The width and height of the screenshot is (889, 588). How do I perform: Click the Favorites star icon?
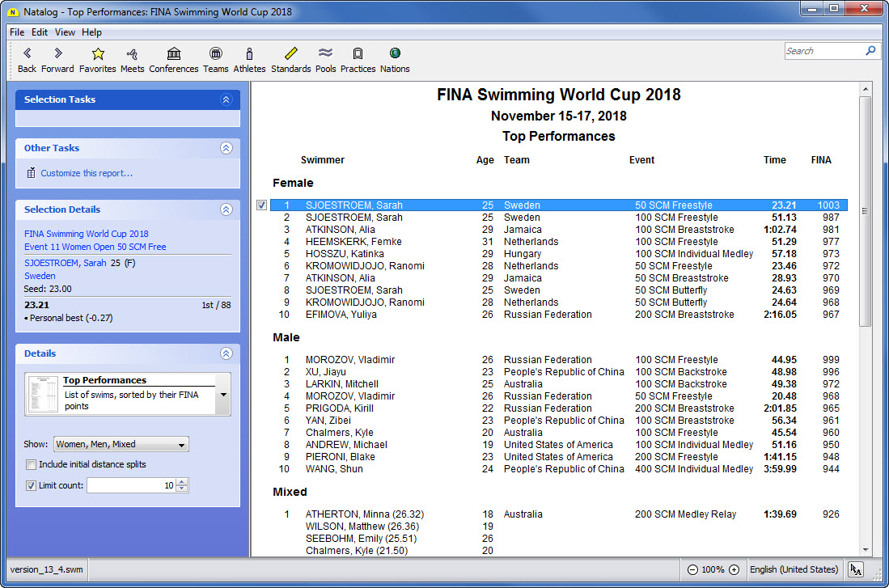tap(97, 54)
